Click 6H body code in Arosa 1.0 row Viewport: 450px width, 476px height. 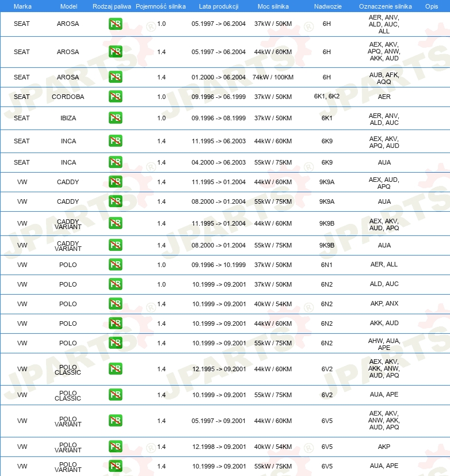[x=327, y=24]
